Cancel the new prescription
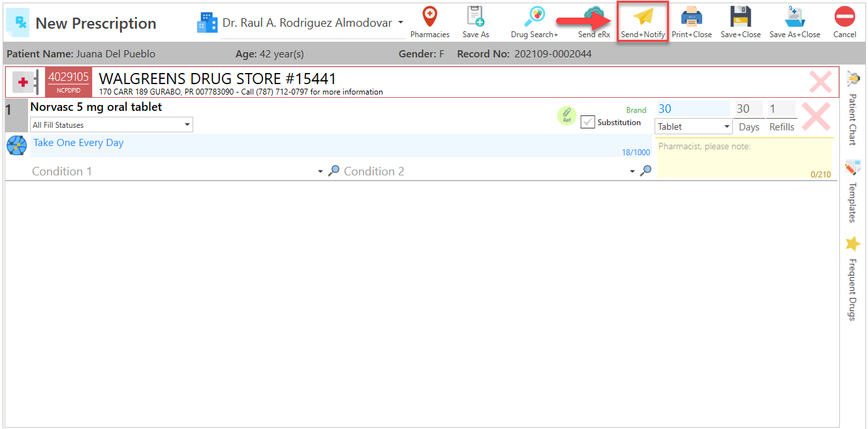 click(x=845, y=22)
